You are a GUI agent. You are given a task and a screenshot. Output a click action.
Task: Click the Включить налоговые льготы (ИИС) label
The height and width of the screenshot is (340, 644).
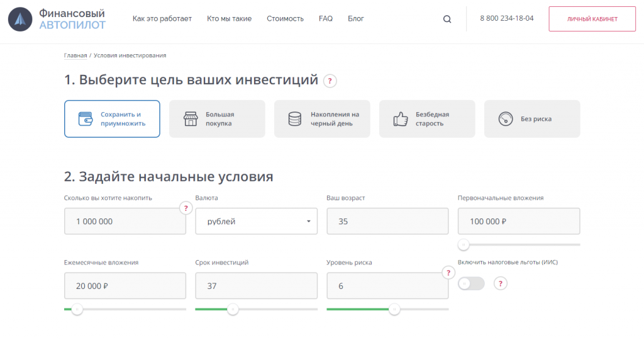tap(508, 263)
